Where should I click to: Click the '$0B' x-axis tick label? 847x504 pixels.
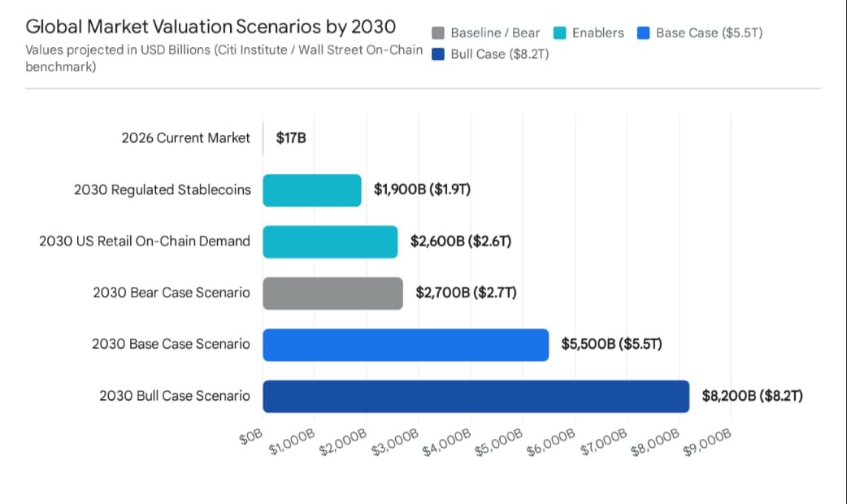pos(251,437)
